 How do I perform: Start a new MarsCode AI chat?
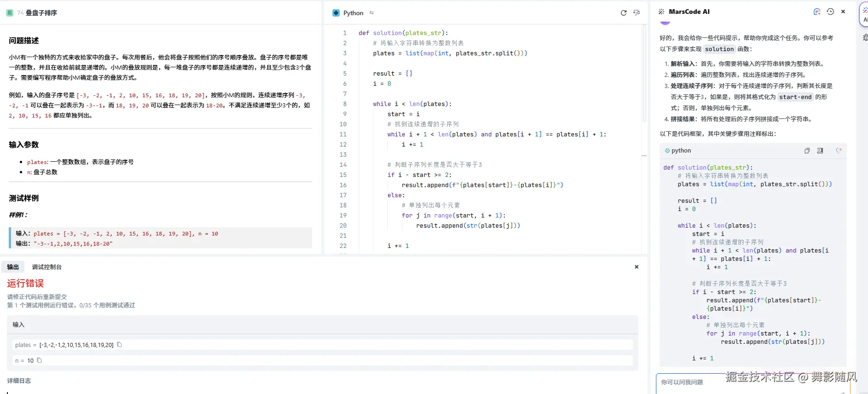817,12
